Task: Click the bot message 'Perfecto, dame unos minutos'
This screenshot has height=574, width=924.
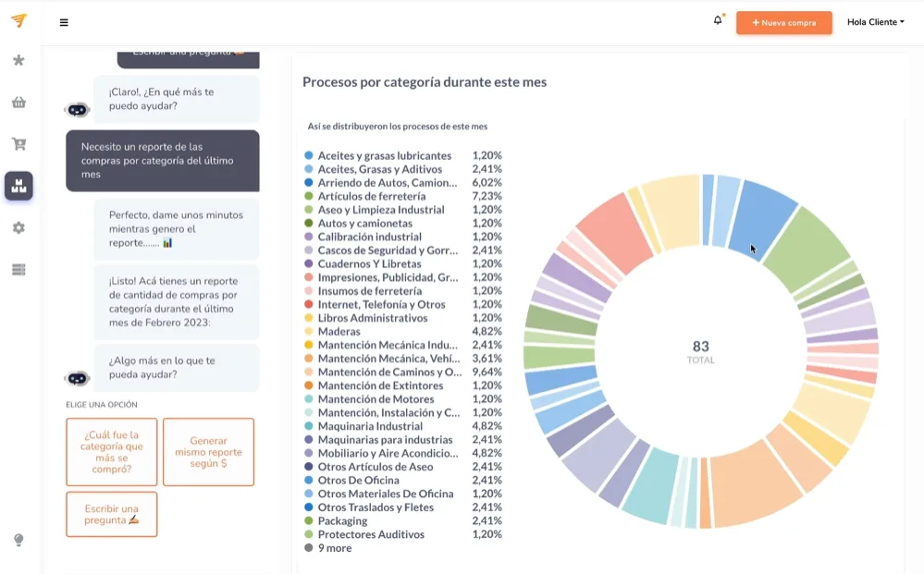Action: click(x=176, y=229)
